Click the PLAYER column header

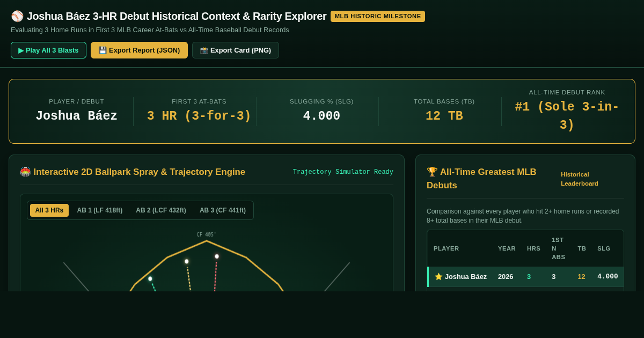[447, 248]
